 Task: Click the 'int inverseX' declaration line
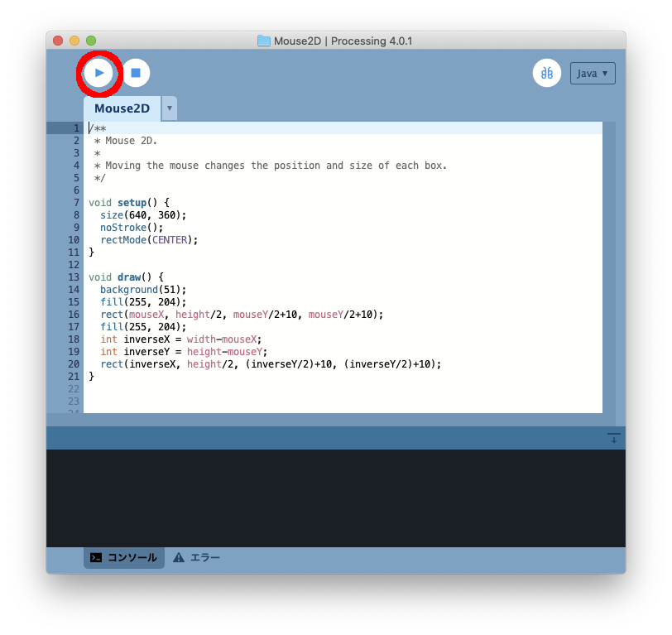pos(180,339)
